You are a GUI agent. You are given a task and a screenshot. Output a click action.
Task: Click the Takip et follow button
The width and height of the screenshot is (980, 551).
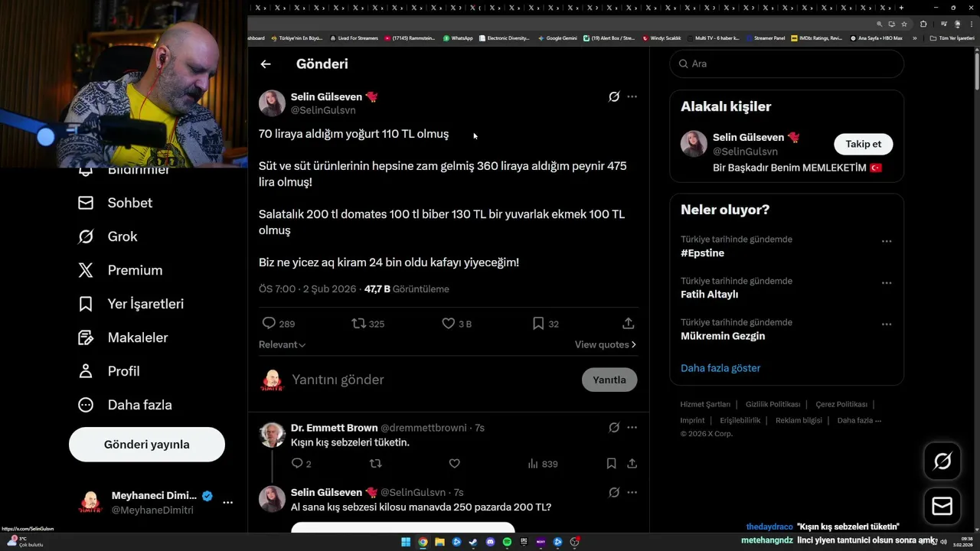click(x=863, y=144)
